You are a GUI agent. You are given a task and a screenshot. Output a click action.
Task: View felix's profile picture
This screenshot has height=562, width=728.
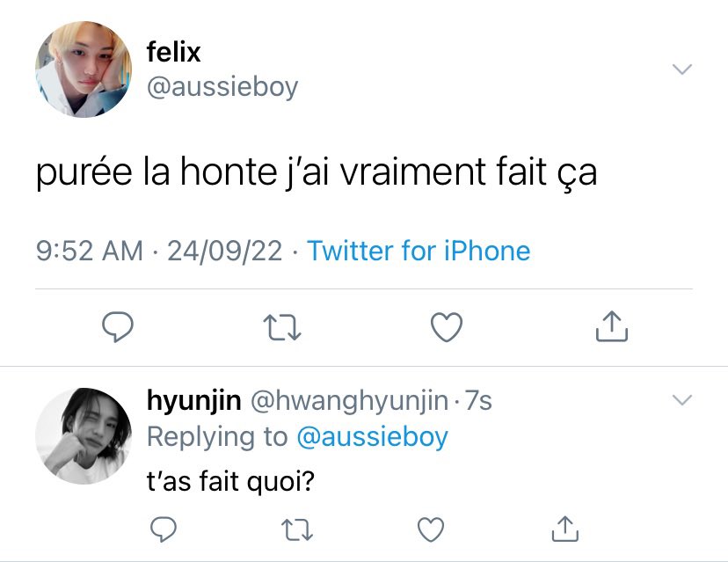(x=84, y=69)
